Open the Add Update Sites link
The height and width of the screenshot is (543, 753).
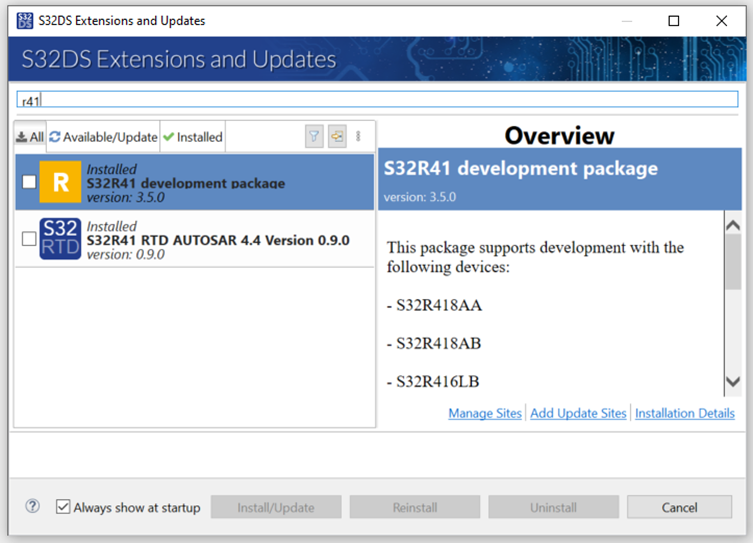point(578,413)
